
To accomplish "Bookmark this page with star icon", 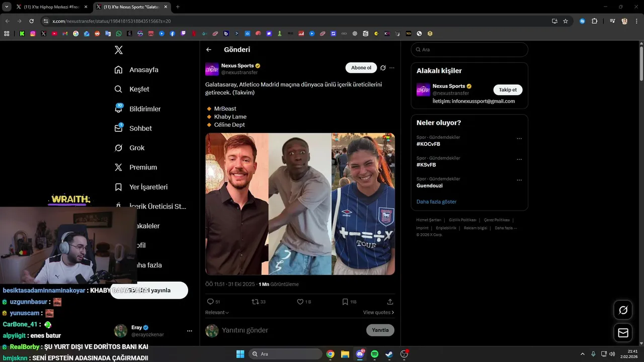I will [566, 21].
